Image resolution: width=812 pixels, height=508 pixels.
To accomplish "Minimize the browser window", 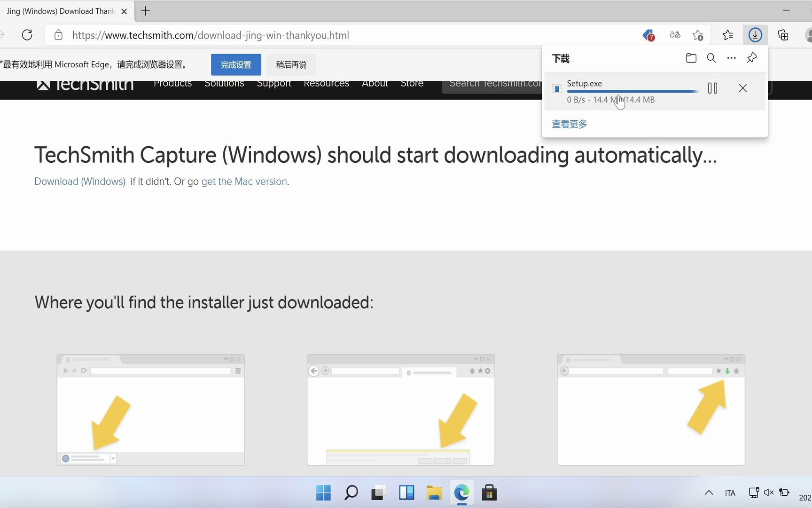I will [x=787, y=10].
